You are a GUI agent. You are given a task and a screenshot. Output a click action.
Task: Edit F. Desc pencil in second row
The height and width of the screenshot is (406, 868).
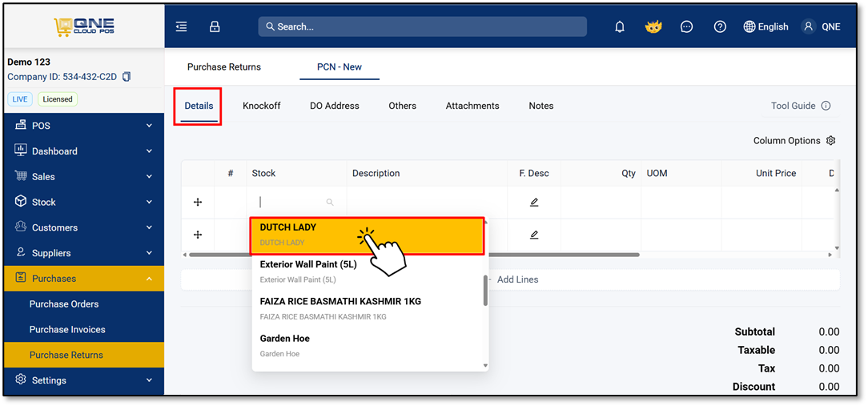(x=533, y=235)
